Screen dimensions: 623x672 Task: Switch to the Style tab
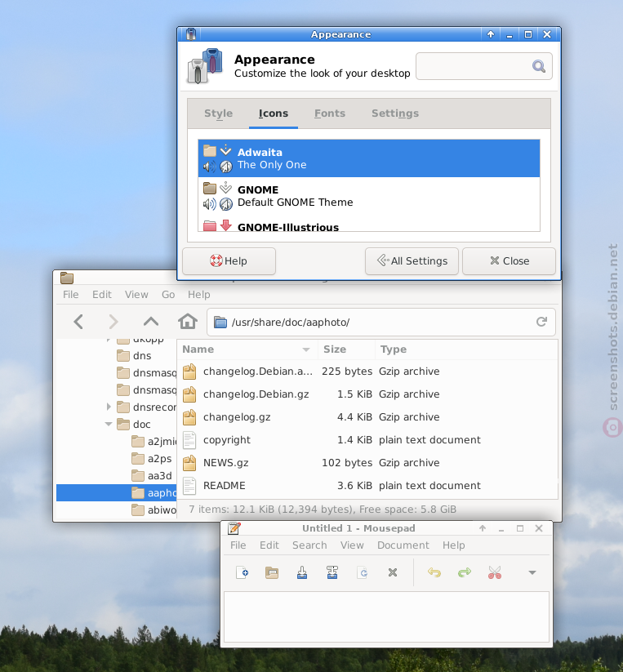(219, 113)
